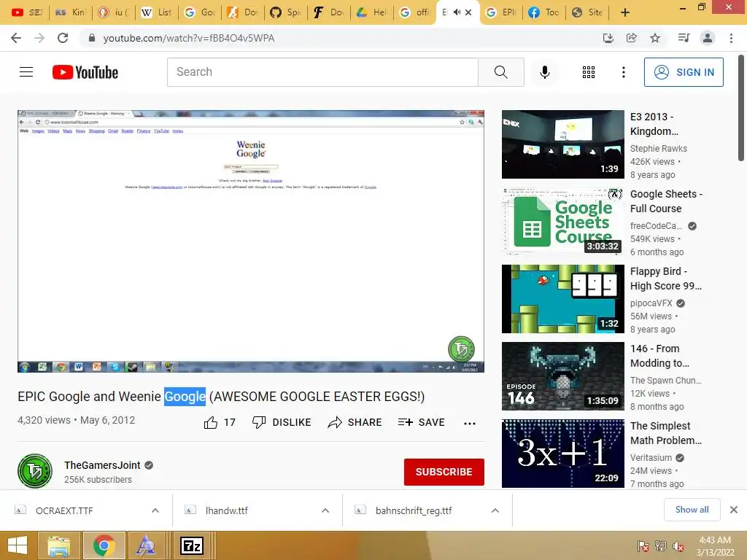Go to the YouTube home logo
This screenshot has width=747, height=560.
point(85,72)
